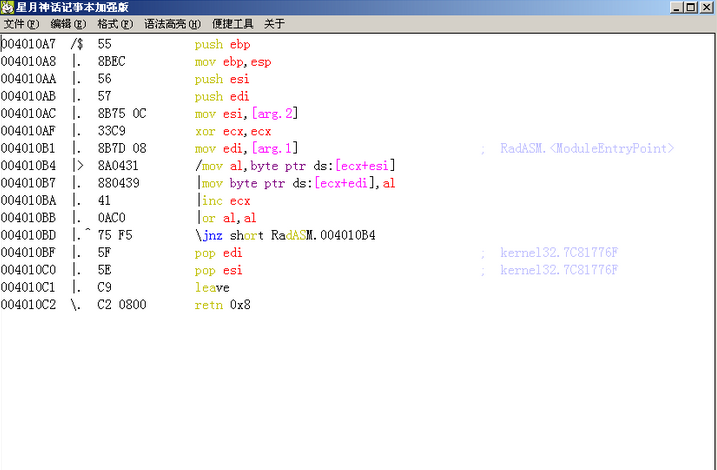Click the 'push esi' instruction
717x470 pixels.
click(x=222, y=79)
